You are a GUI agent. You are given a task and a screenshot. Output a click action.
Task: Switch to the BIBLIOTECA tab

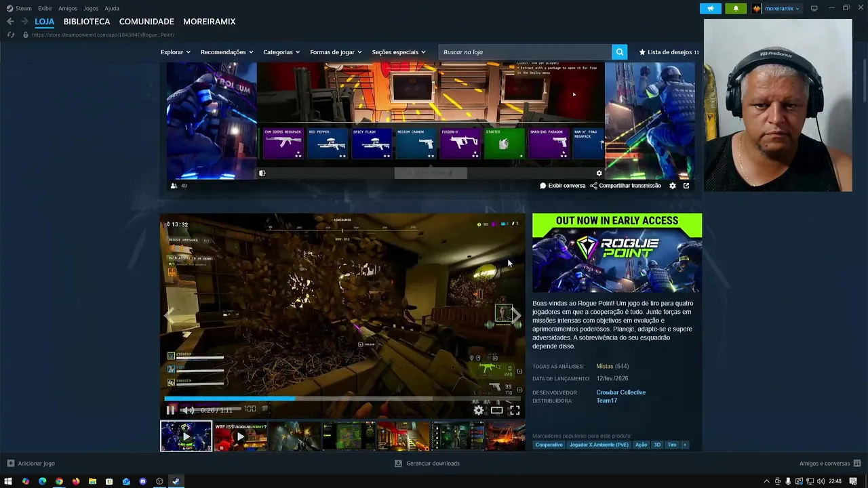pyautogui.click(x=87, y=22)
